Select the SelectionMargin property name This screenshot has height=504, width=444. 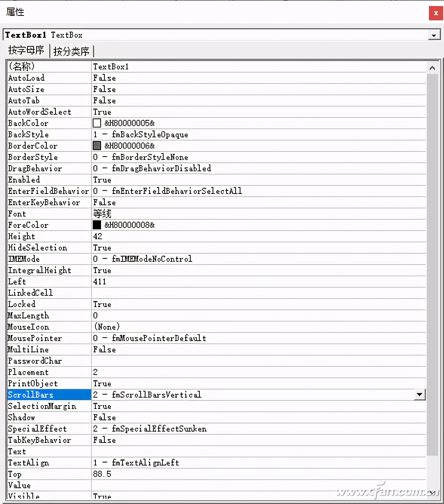pyautogui.click(x=42, y=406)
